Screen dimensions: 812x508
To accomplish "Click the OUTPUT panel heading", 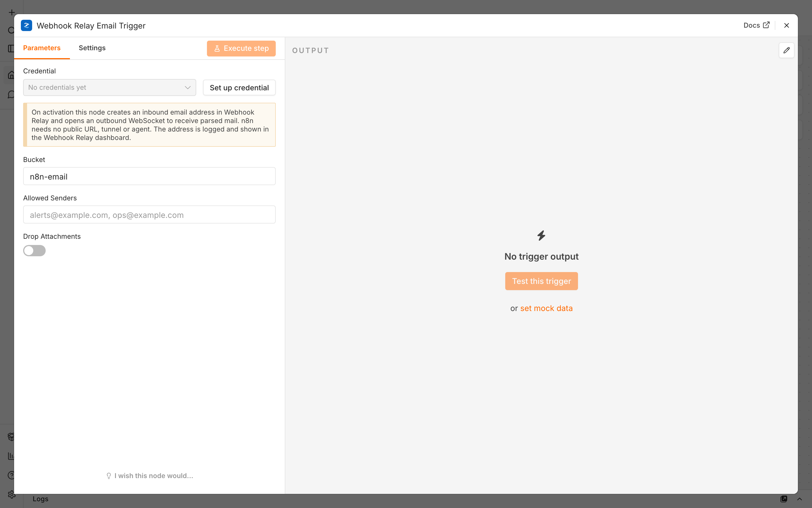I will tap(310, 51).
